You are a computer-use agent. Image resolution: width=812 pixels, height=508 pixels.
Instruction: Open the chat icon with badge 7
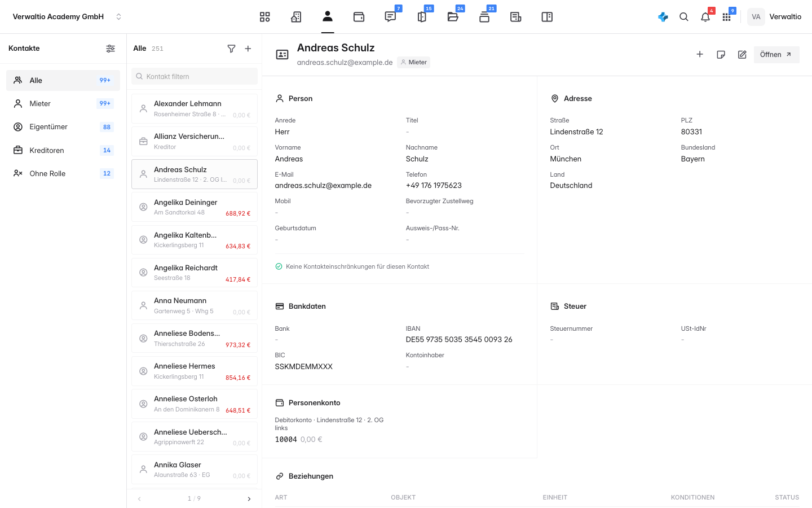390,17
